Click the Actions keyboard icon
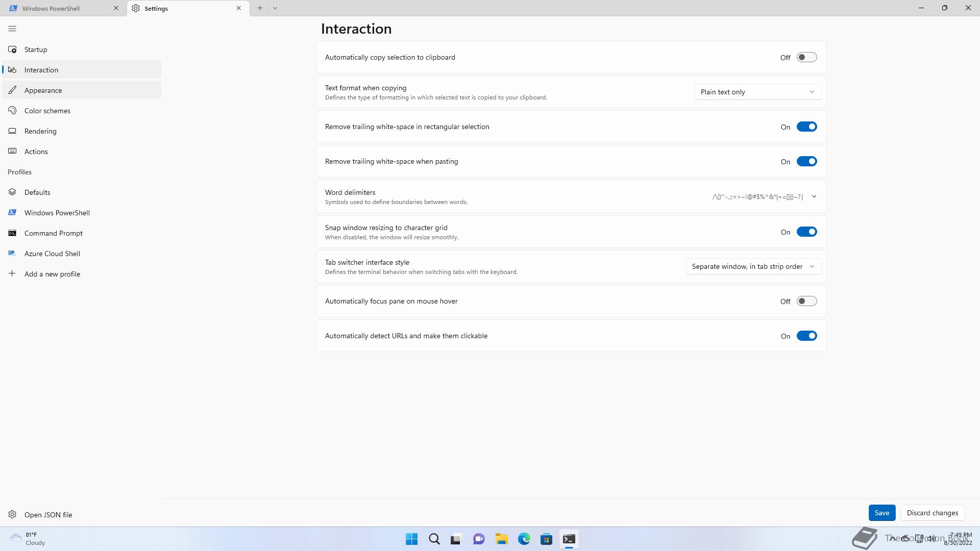This screenshot has height=551, width=980. (x=12, y=152)
